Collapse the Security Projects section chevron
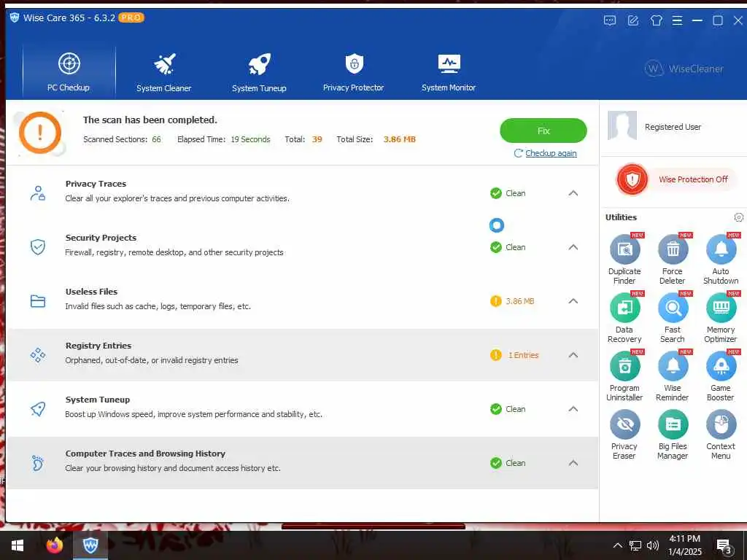The image size is (747, 560). point(573,247)
